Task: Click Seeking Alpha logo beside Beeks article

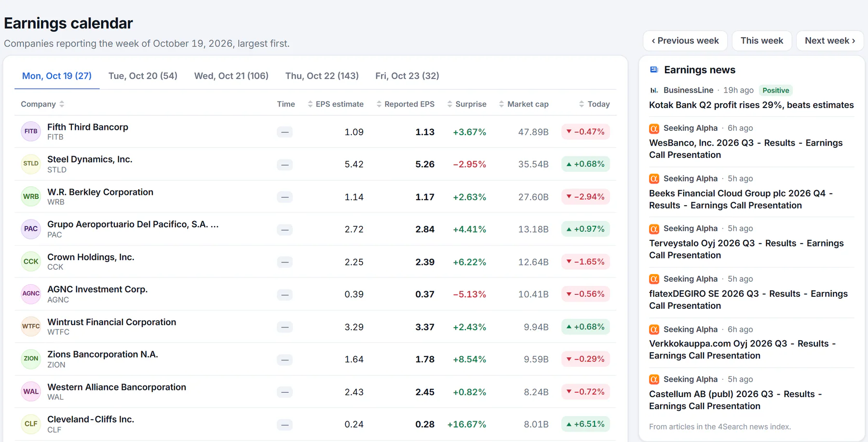Action: (654, 179)
